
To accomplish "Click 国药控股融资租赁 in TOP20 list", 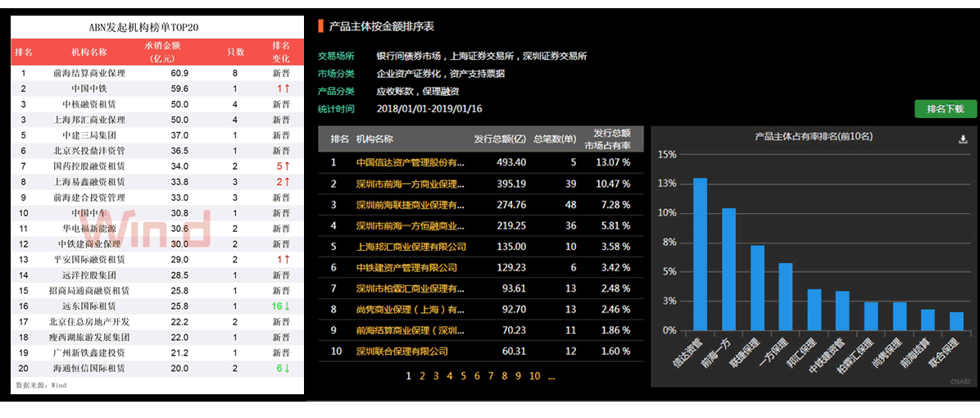I will 89,166.
